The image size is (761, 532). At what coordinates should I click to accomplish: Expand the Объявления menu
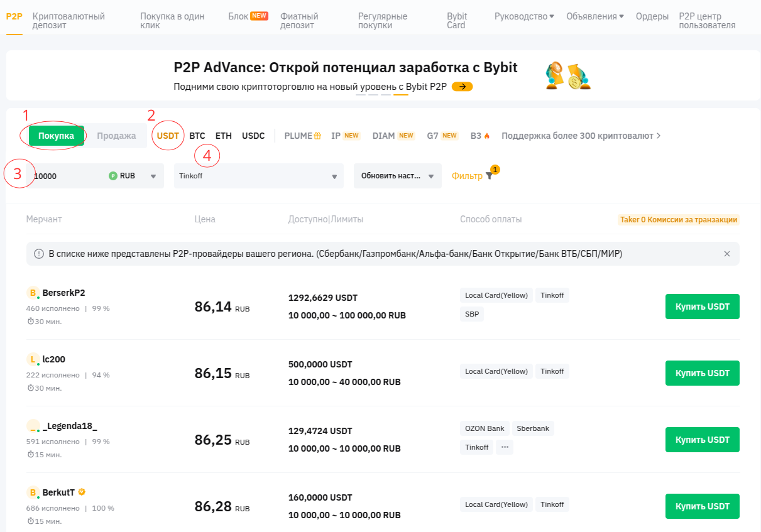pos(595,16)
